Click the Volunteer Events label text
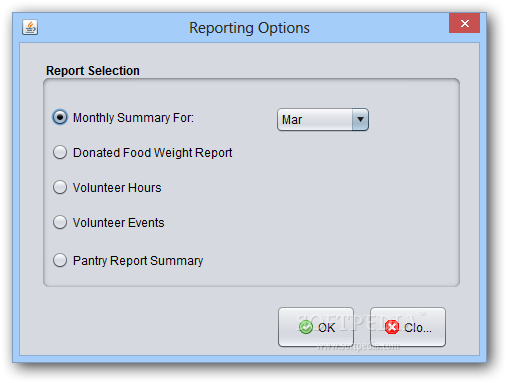The width and height of the screenshot is (507, 383). pyautogui.click(x=119, y=223)
